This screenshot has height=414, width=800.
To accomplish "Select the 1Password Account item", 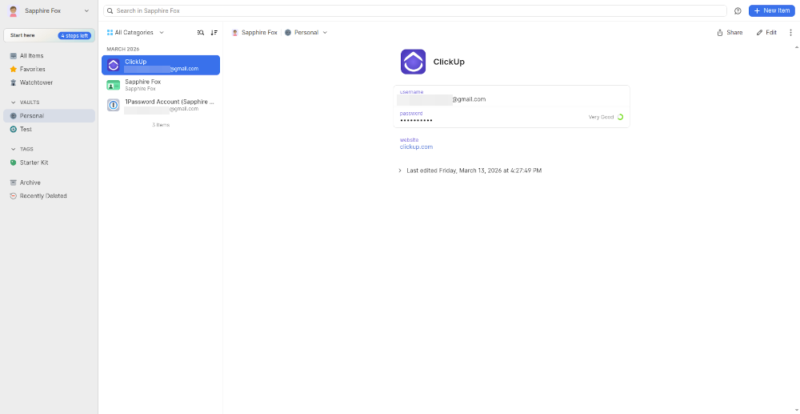I will tap(161, 105).
